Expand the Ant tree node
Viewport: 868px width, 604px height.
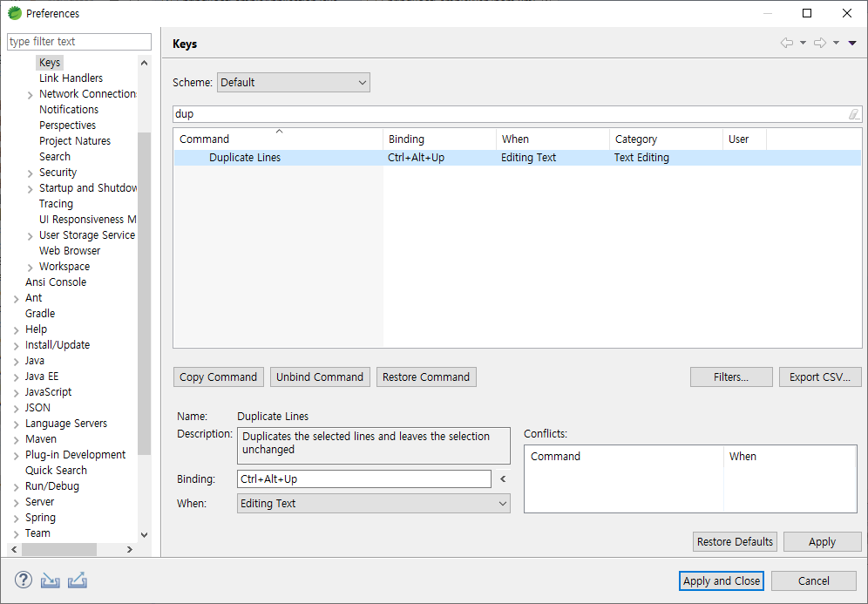(16, 299)
